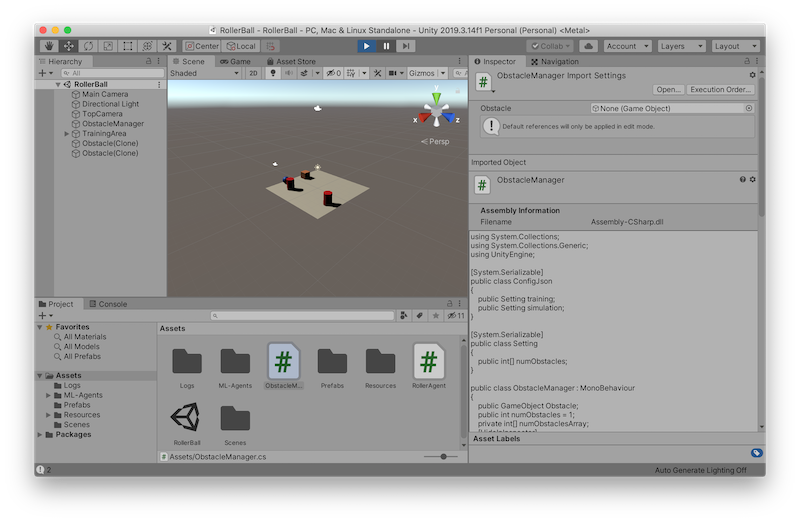Screen dimensions: 800x522
Task: Toggle the scene grid visibility
Action: 351,73
